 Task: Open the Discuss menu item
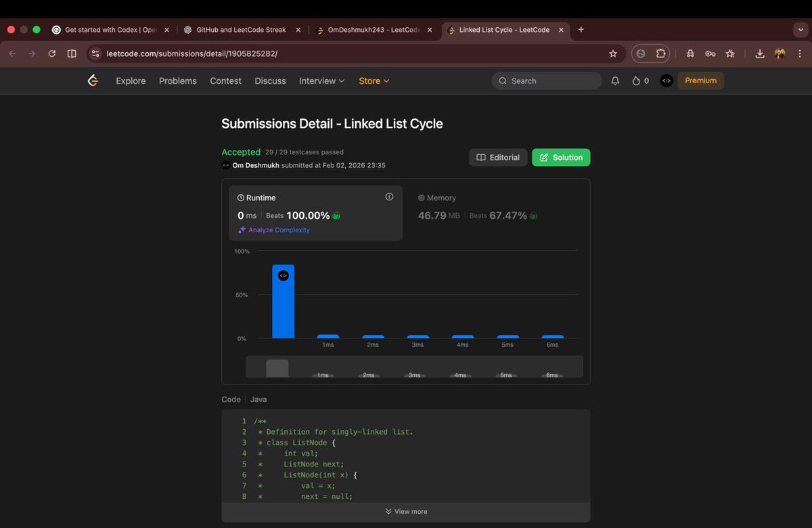tap(270, 81)
